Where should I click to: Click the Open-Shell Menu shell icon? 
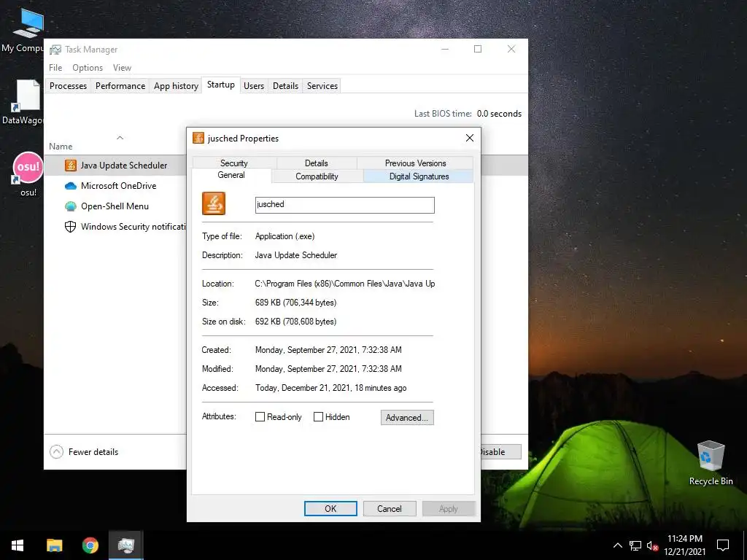tap(71, 206)
